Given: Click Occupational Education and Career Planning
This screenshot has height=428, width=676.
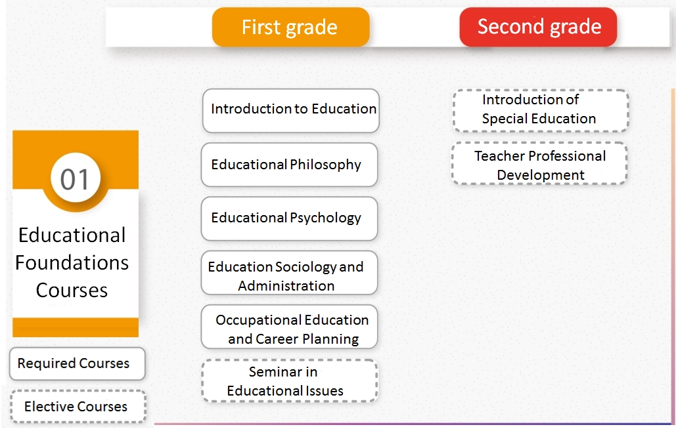Looking at the screenshot, I should 289,329.
